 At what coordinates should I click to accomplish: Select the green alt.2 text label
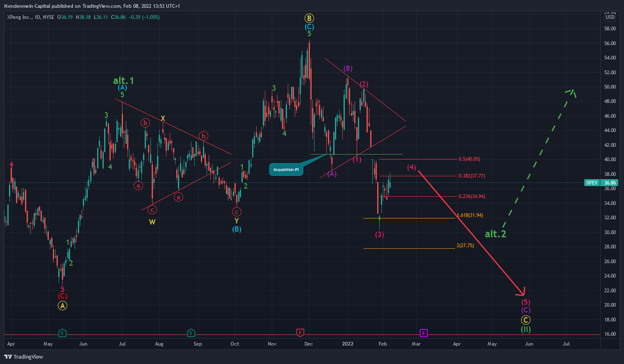[496, 234]
